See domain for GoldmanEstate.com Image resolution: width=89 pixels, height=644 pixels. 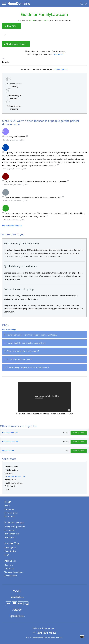tap(79, 432)
